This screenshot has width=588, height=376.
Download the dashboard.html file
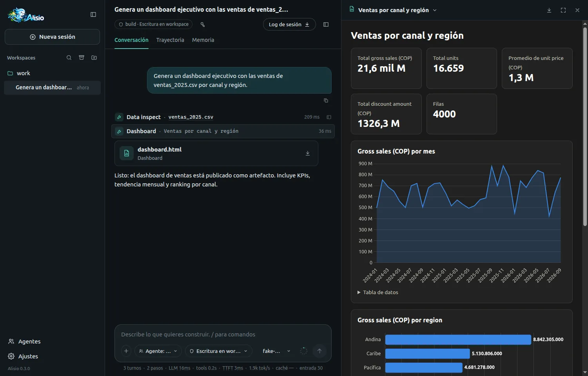308,153
